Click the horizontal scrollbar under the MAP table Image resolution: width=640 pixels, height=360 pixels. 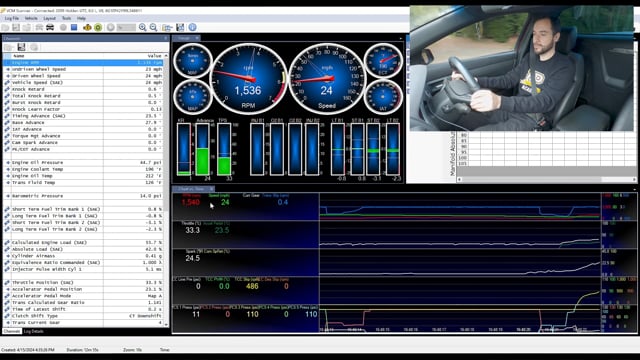coord(547,179)
